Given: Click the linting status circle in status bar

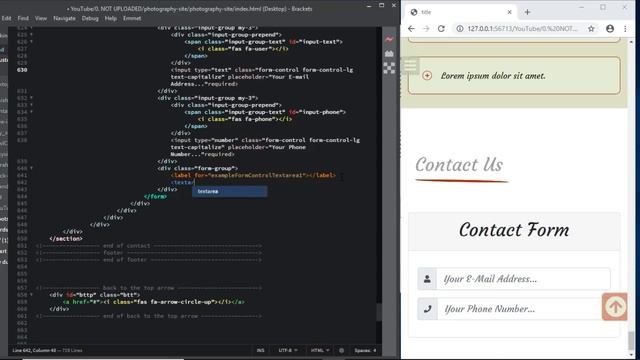Looking at the screenshot, I should point(341,350).
